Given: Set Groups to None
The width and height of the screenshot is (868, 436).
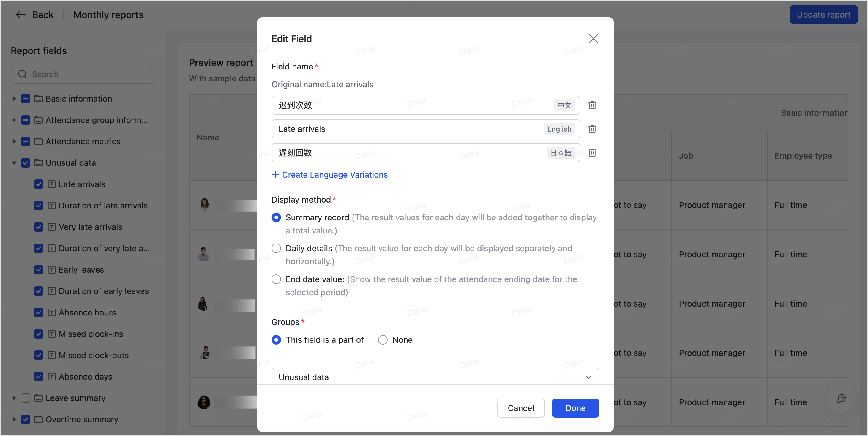Looking at the screenshot, I should (x=382, y=340).
